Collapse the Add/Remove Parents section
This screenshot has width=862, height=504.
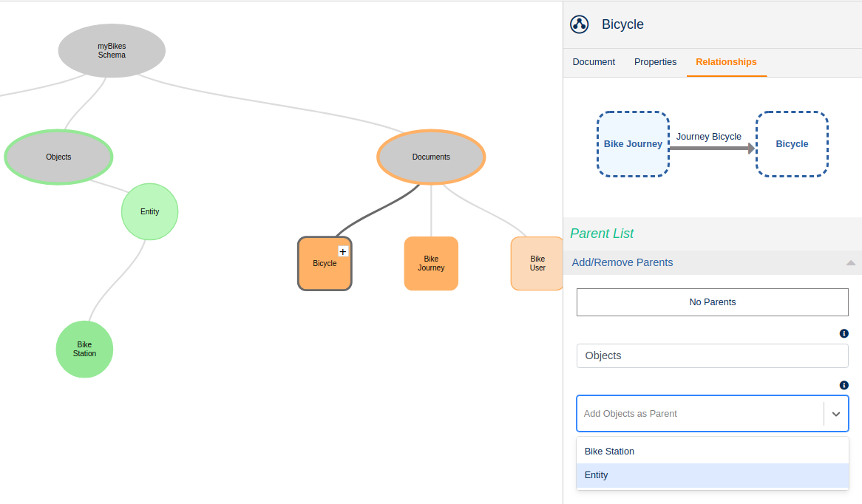tap(851, 262)
